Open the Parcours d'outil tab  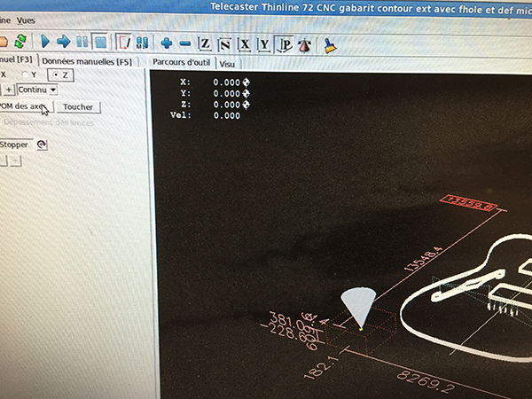pyautogui.click(x=181, y=62)
